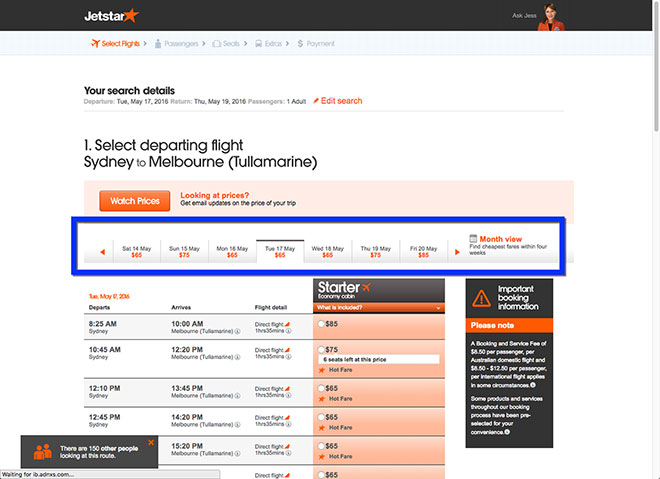This screenshot has height=479, width=660.
Task: Click the warning triangle booking information icon
Action: coord(481,298)
